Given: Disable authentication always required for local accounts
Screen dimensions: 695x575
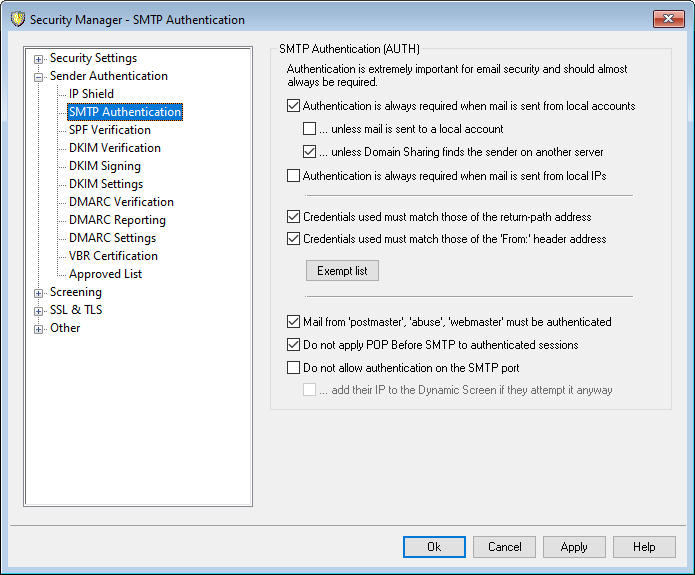Looking at the screenshot, I should point(293,106).
